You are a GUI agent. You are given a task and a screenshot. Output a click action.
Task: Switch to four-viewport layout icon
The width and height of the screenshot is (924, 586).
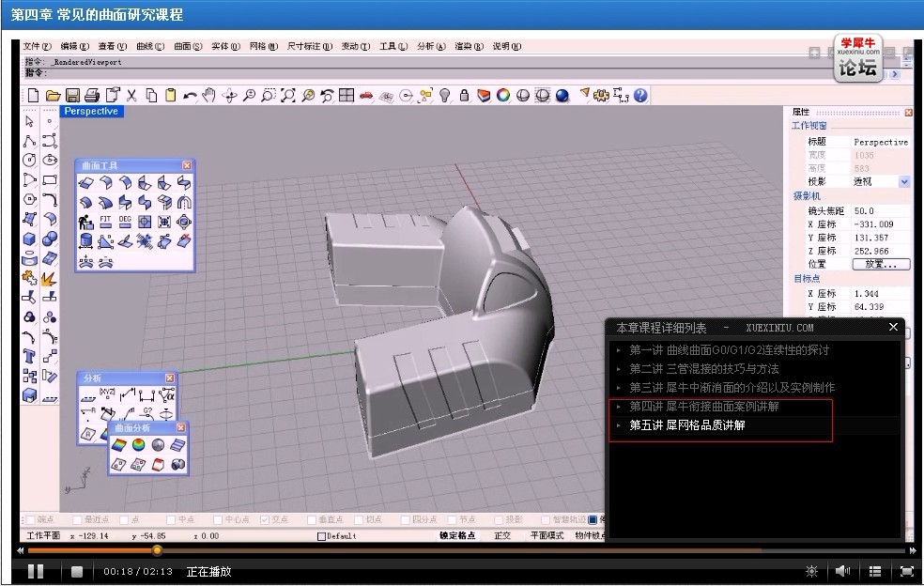[346, 96]
